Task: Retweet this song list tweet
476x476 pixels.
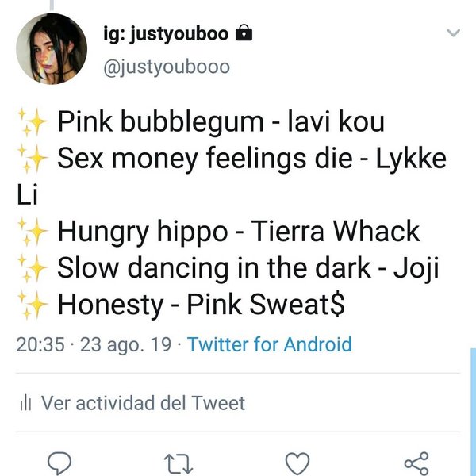Action: click(x=180, y=462)
